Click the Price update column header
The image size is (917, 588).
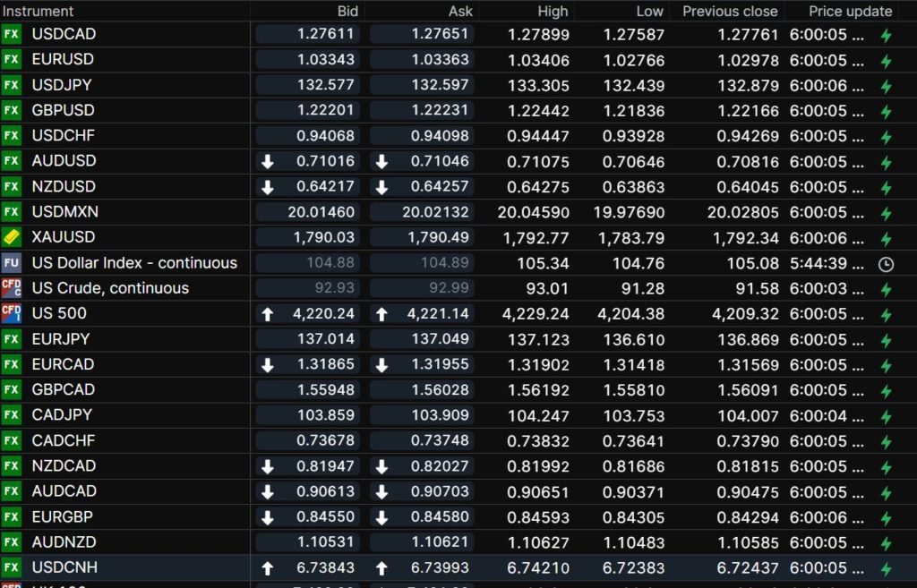[x=850, y=12]
